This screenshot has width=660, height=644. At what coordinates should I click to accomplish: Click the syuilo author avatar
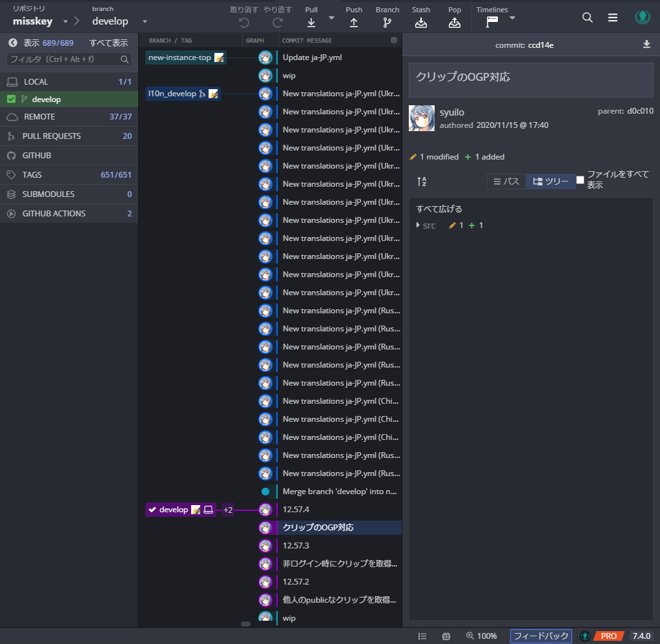(x=422, y=118)
